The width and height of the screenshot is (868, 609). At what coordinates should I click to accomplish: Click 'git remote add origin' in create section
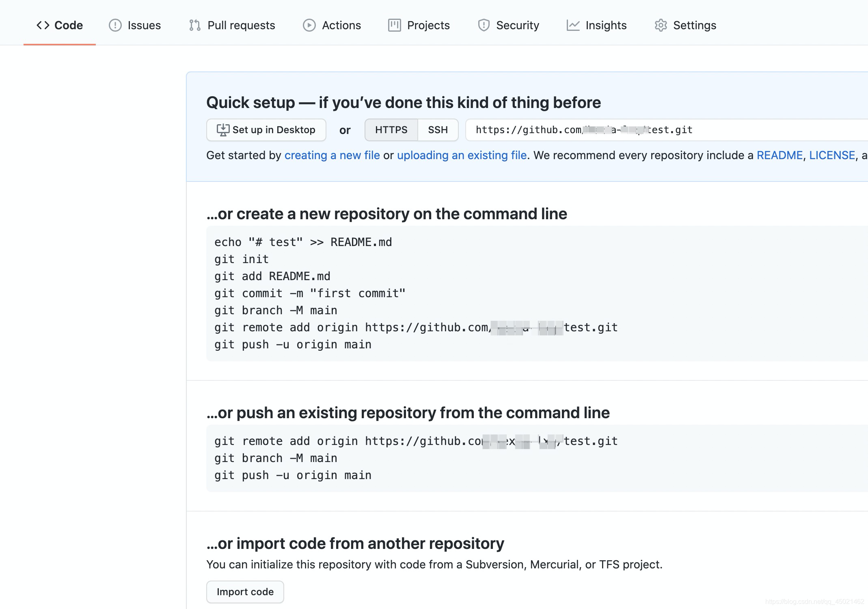416,328
